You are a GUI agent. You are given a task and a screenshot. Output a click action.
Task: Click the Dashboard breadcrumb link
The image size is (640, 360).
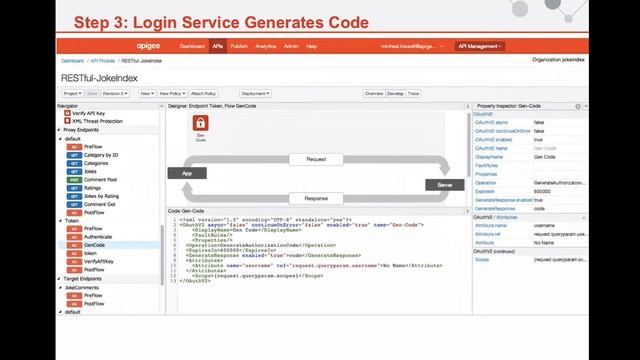72,61
